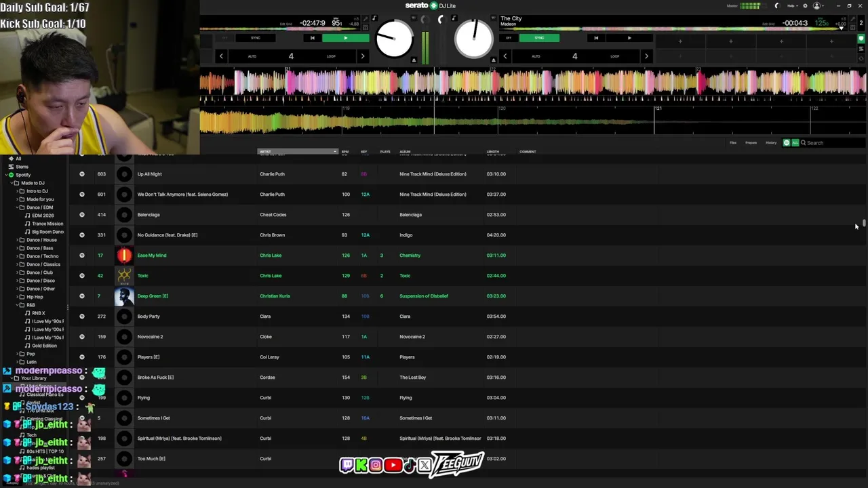Click Ease My Mind album art
Image resolution: width=868 pixels, height=488 pixels.
click(124, 256)
